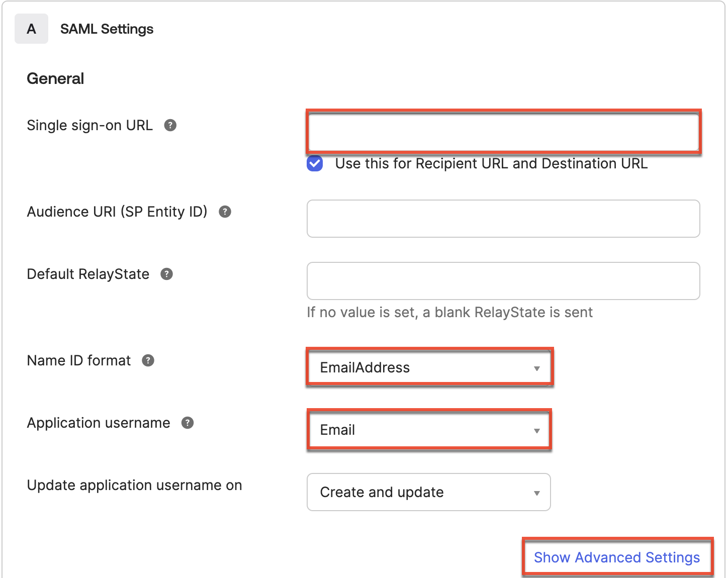The image size is (728, 578).
Task: Click the SAML Settings heading
Action: tap(107, 29)
